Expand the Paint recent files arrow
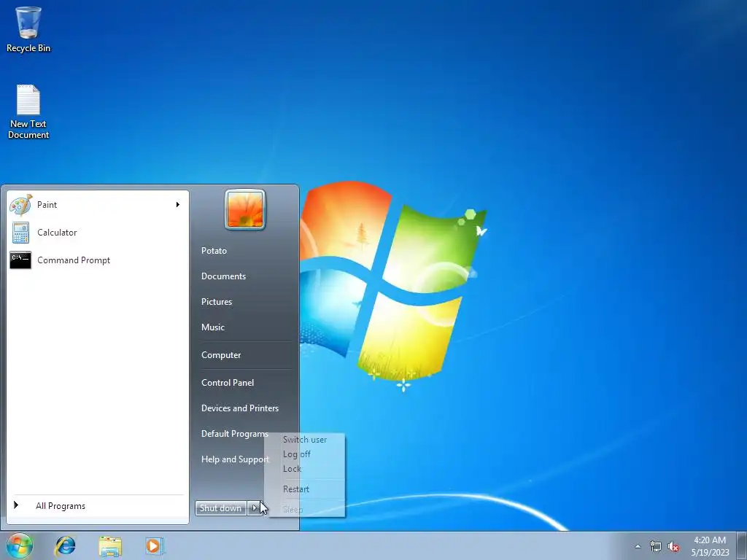 (178, 205)
